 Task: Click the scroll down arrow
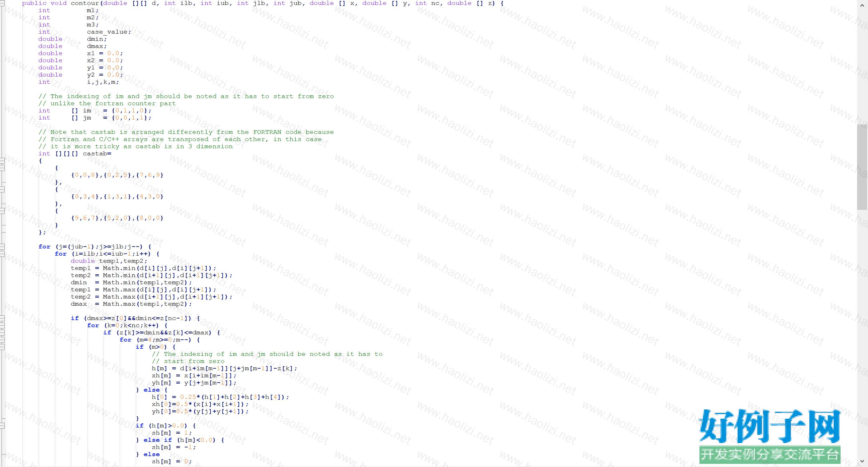pyautogui.click(x=862, y=461)
